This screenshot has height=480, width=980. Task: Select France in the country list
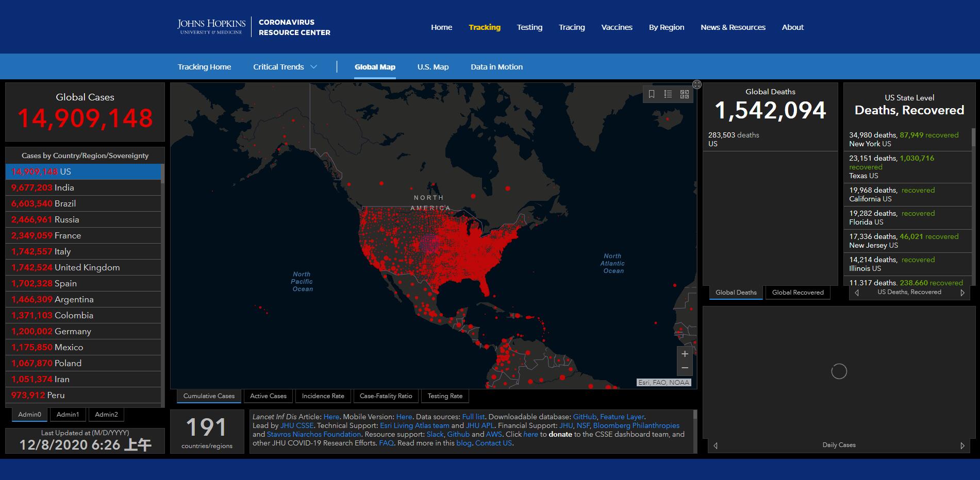(83, 235)
